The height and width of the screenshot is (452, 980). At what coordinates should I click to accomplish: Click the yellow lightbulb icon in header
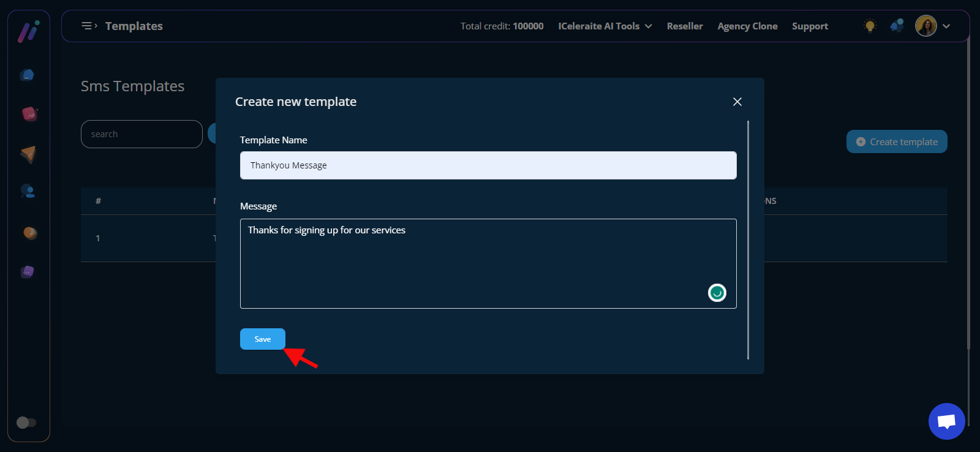869,26
